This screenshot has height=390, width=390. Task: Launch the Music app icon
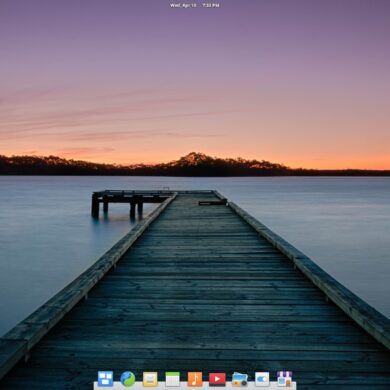[x=195, y=379]
